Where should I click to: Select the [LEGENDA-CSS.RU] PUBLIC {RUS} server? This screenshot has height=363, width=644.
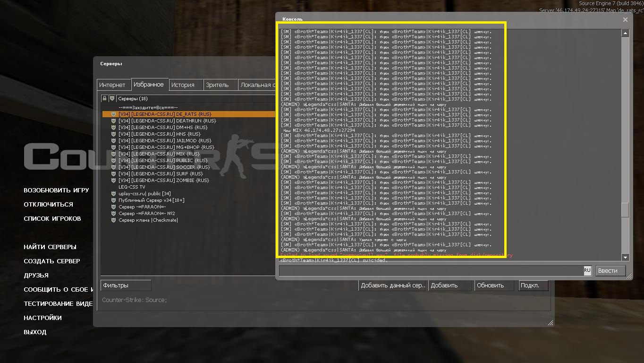tap(189, 160)
